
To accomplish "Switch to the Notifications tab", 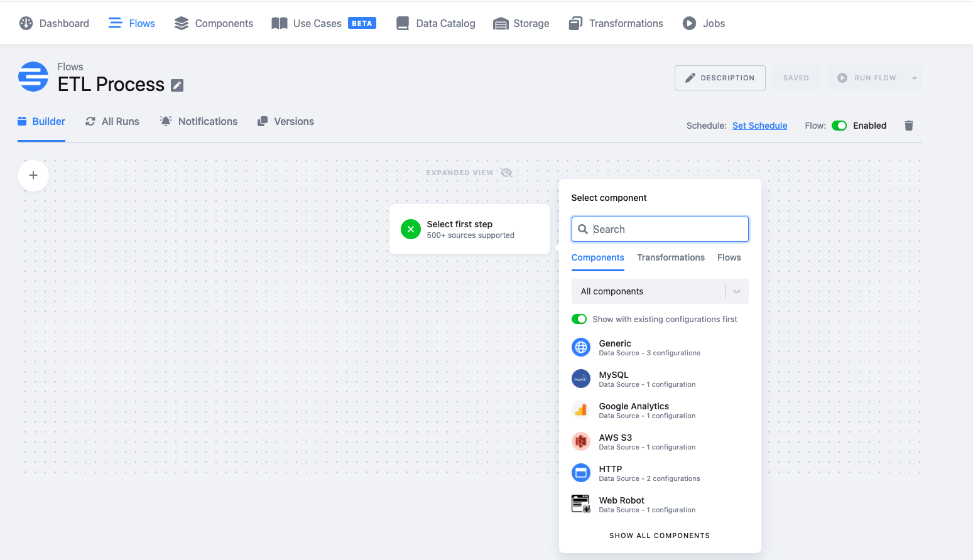I will [198, 121].
